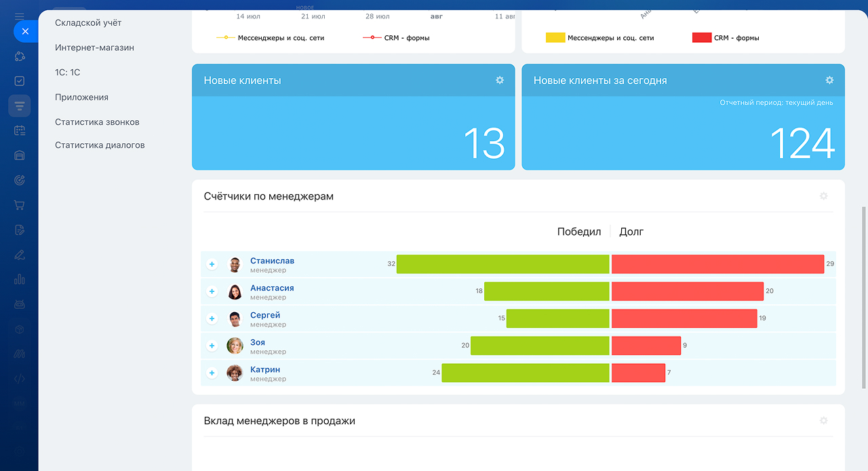
Task: Click the page vertical scrollbar thumb
Action: click(863, 299)
